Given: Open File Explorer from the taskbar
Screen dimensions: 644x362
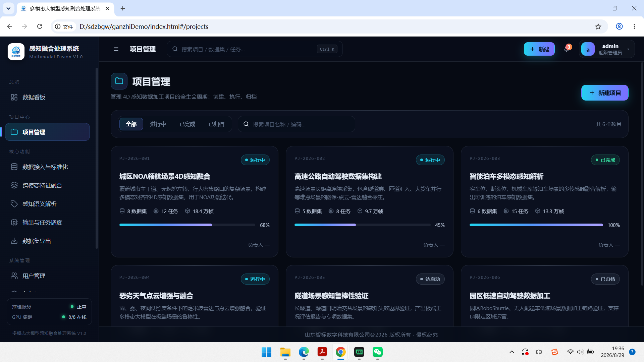Looking at the screenshot, I should point(285,352).
